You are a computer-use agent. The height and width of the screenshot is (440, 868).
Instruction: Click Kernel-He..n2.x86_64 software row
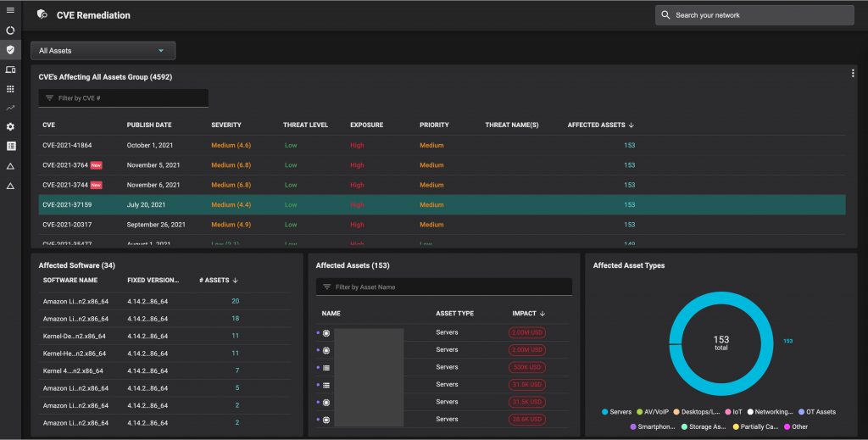(165, 354)
